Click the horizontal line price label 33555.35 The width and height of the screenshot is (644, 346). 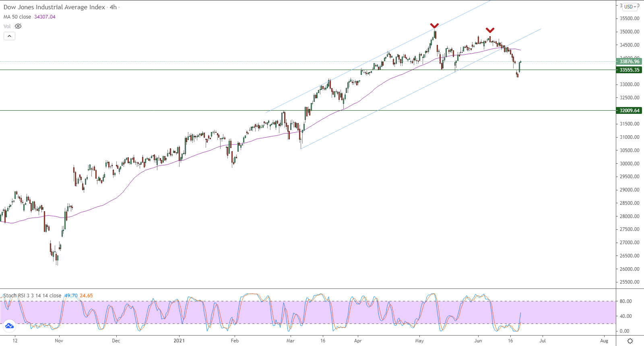[629, 70]
